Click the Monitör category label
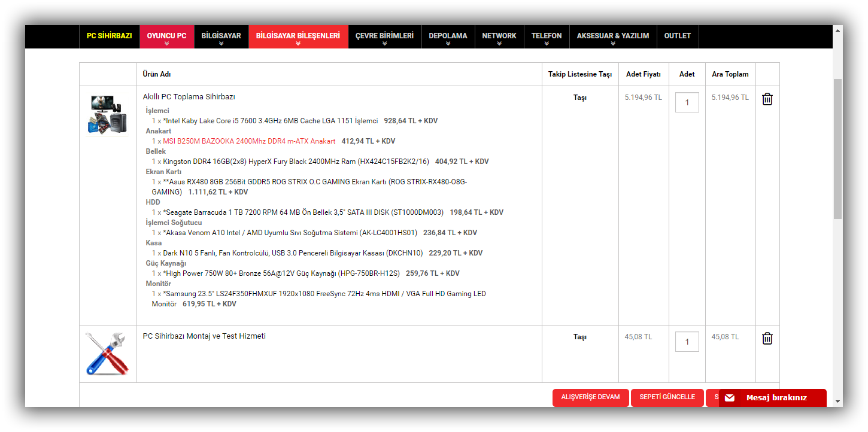This screenshot has height=432, width=868. [x=159, y=284]
